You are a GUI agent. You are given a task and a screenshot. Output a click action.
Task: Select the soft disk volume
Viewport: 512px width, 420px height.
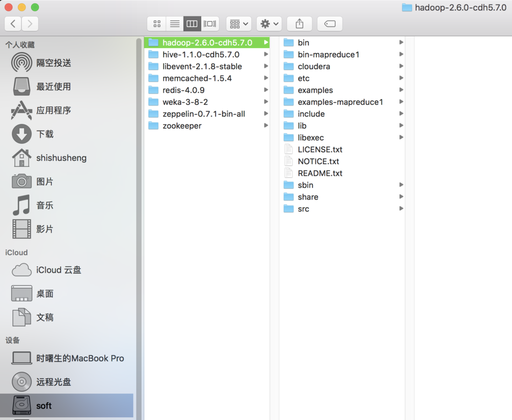click(67, 405)
